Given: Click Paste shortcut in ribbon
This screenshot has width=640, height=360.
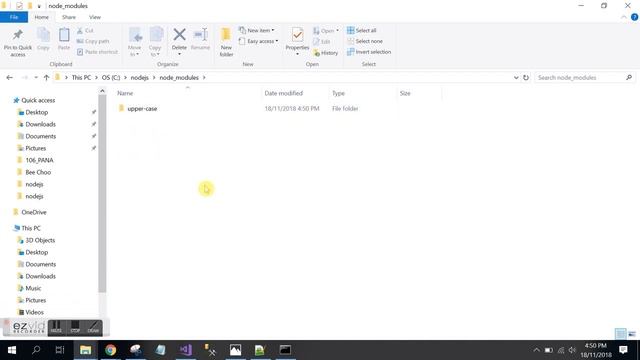Looking at the screenshot, I should click(x=97, y=52).
